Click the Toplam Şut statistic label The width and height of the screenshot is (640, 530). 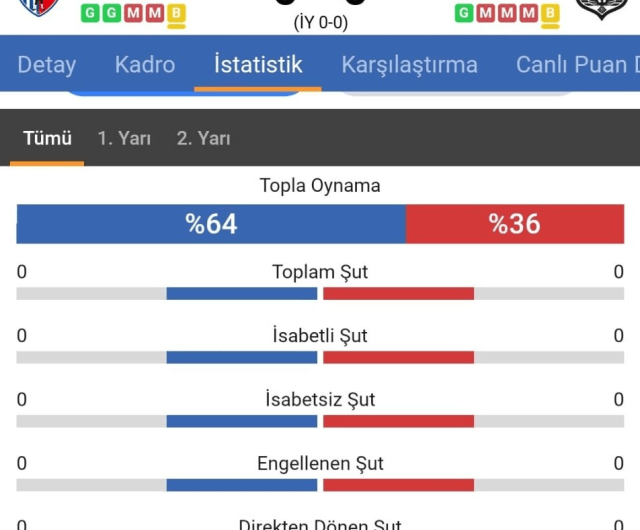click(320, 272)
